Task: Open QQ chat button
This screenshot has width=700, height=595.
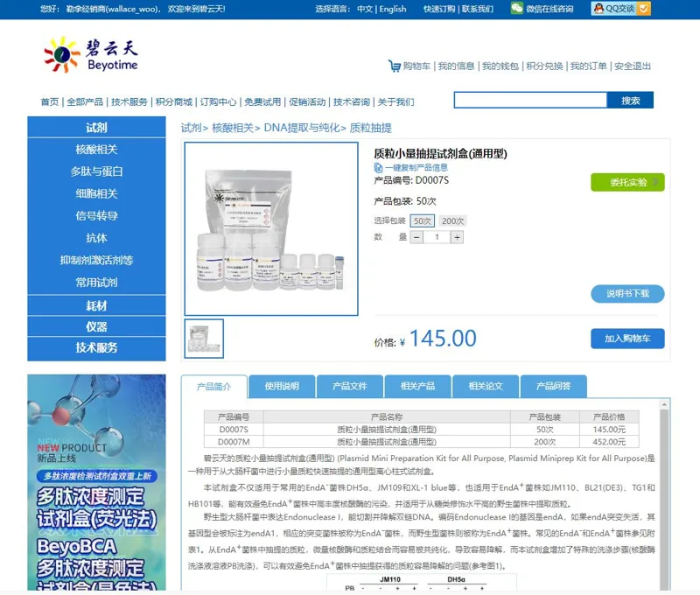Action: tap(620, 9)
